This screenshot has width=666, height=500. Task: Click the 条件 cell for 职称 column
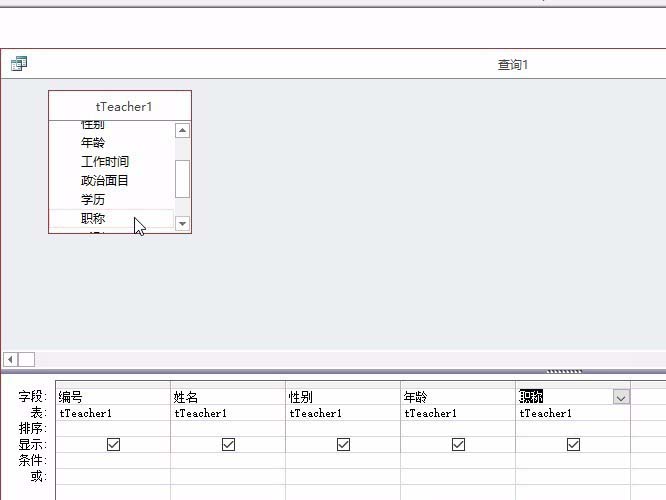click(x=573, y=460)
